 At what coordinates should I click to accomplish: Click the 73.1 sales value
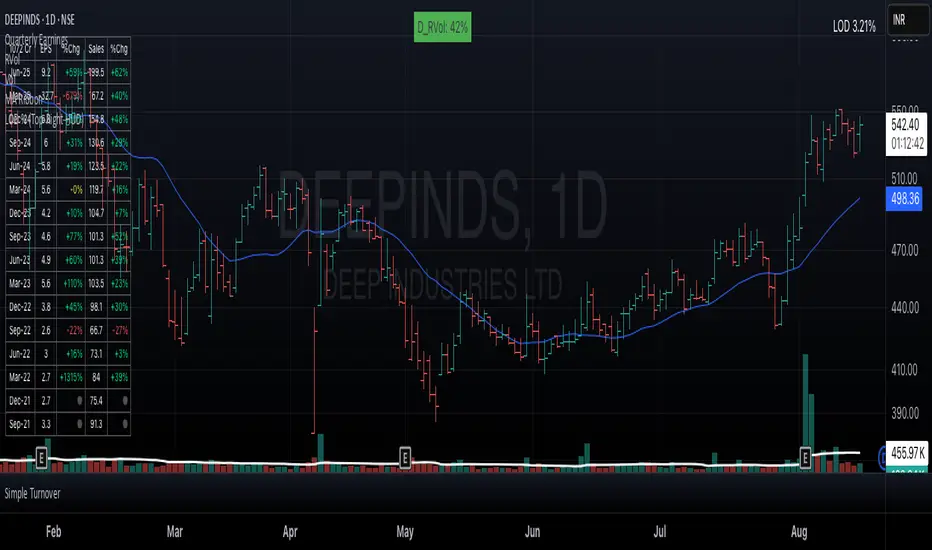coord(96,354)
